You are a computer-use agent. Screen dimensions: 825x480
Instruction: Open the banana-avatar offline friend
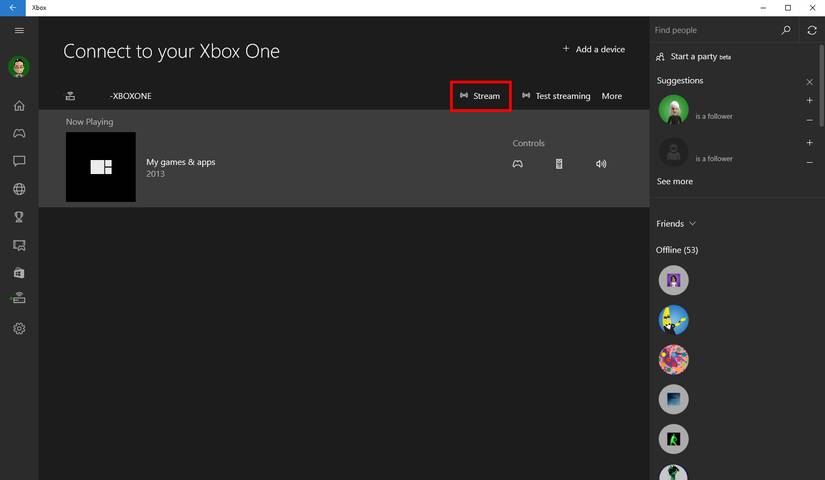[x=673, y=320]
